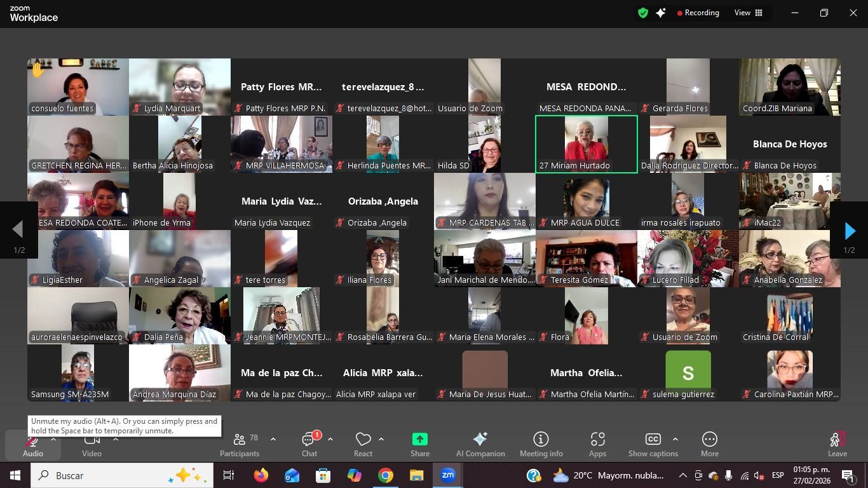Open Google Chrome from the taskbar

(x=385, y=475)
